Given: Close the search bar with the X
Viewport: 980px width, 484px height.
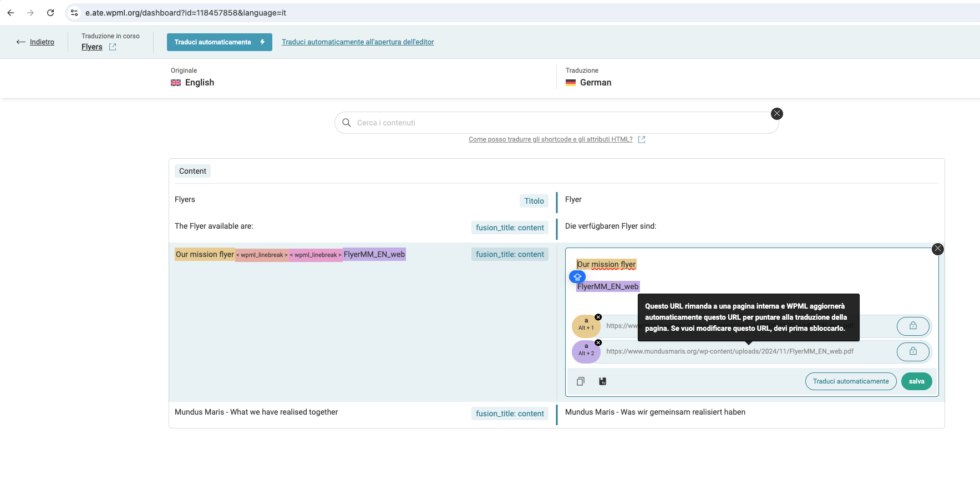Looking at the screenshot, I should pos(777,114).
